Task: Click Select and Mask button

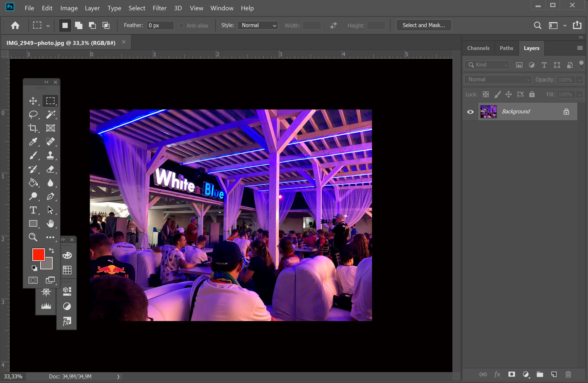Action: coord(423,25)
